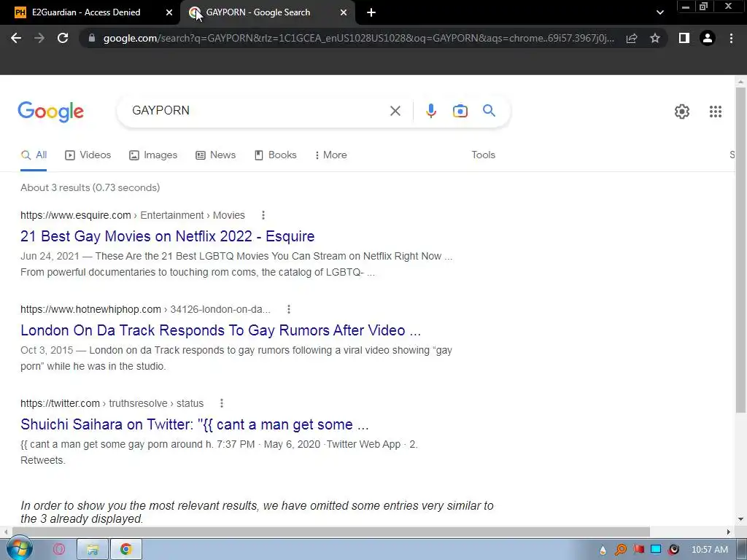Submit search with magnifier icon

tap(489, 111)
